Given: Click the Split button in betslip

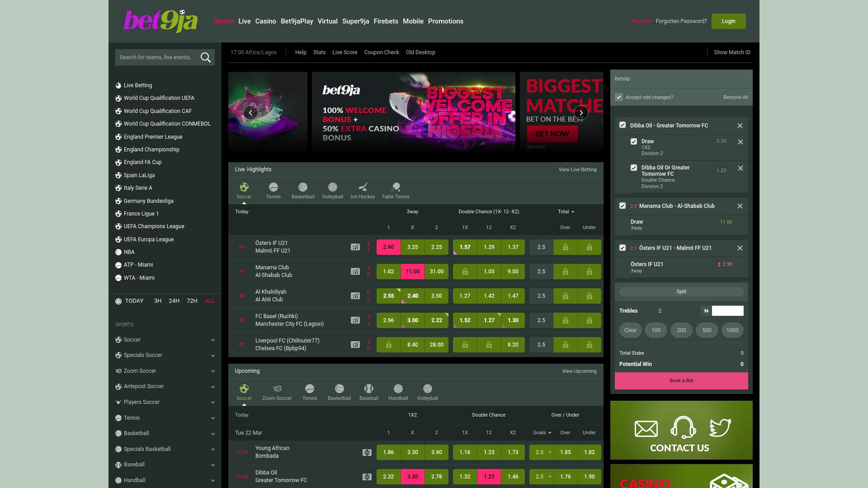Looking at the screenshot, I should pyautogui.click(x=681, y=292).
